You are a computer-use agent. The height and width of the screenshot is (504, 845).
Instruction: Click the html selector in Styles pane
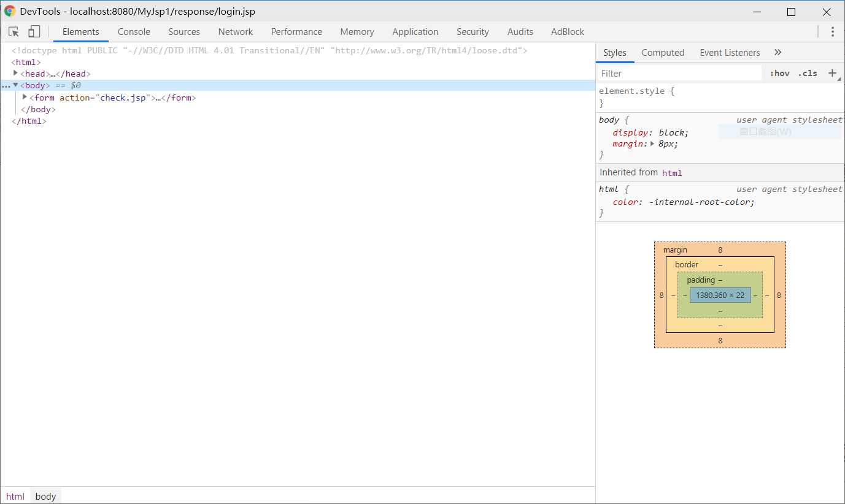pos(609,189)
